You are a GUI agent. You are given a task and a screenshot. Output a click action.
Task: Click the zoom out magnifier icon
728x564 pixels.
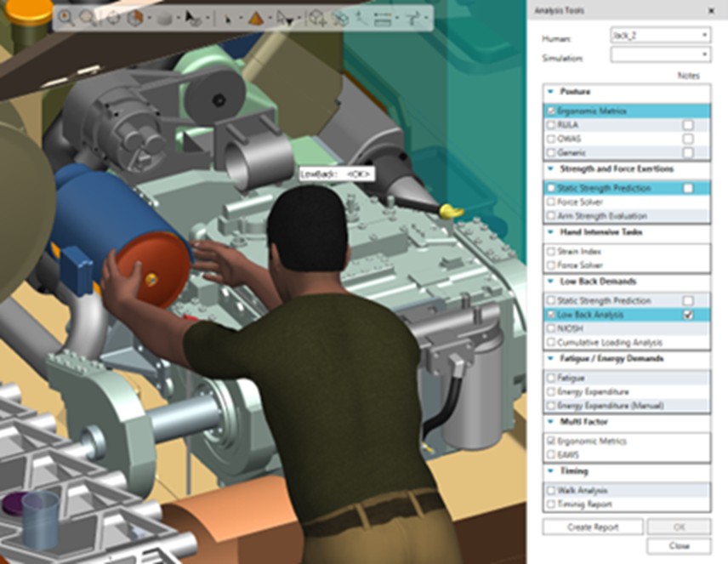click(x=88, y=18)
